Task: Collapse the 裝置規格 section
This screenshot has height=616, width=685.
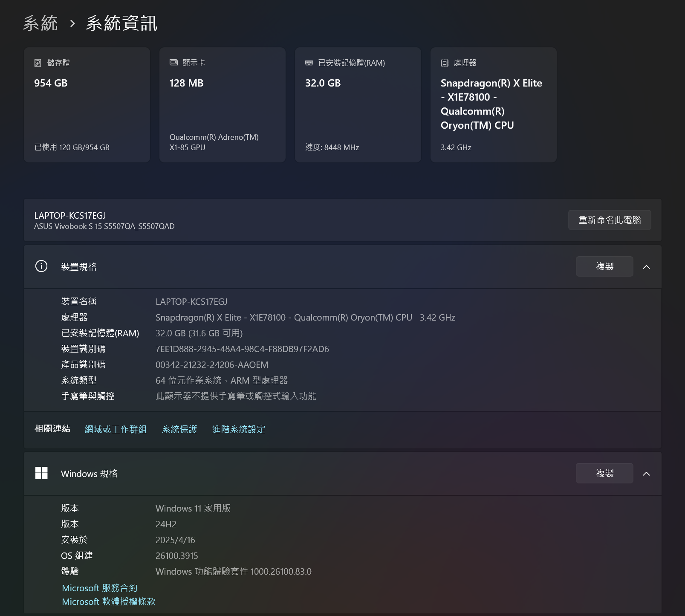Action: pos(646,267)
